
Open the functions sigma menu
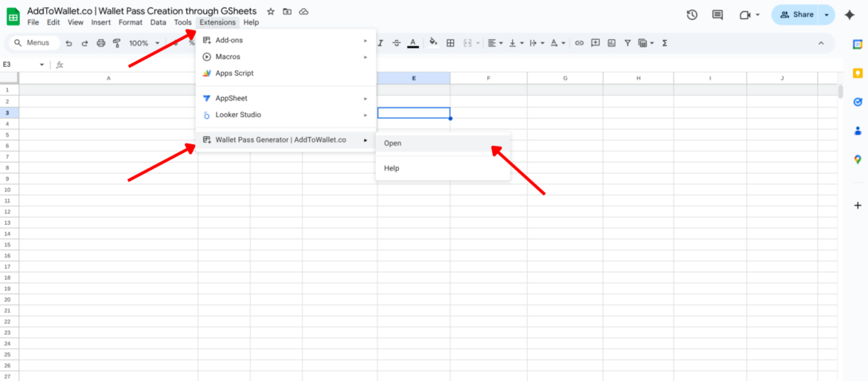coord(664,42)
